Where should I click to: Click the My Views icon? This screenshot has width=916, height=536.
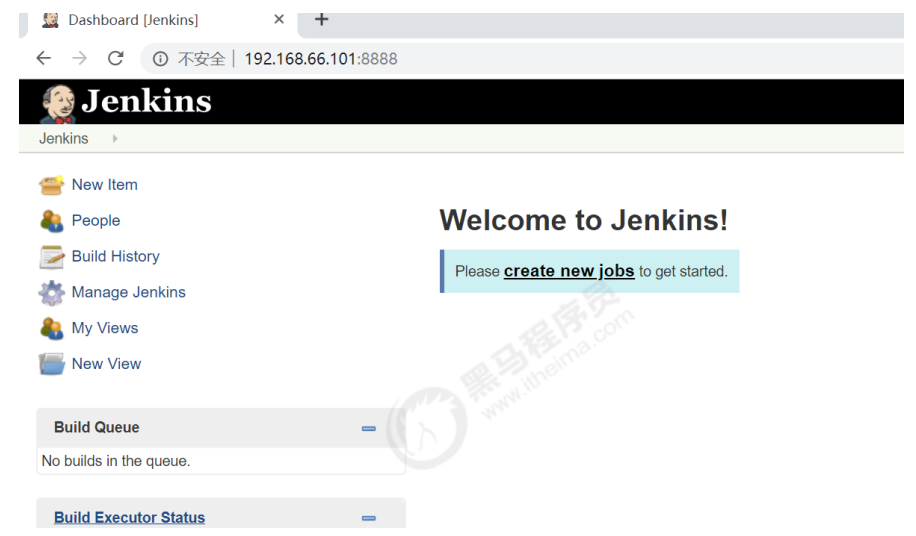[x=51, y=329]
